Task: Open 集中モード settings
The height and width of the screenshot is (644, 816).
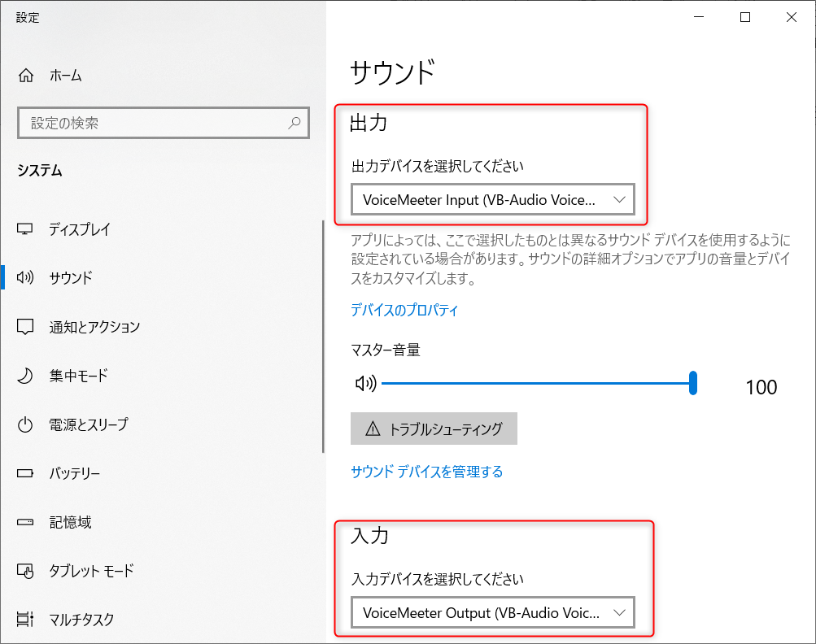Action: click(79, 376)
